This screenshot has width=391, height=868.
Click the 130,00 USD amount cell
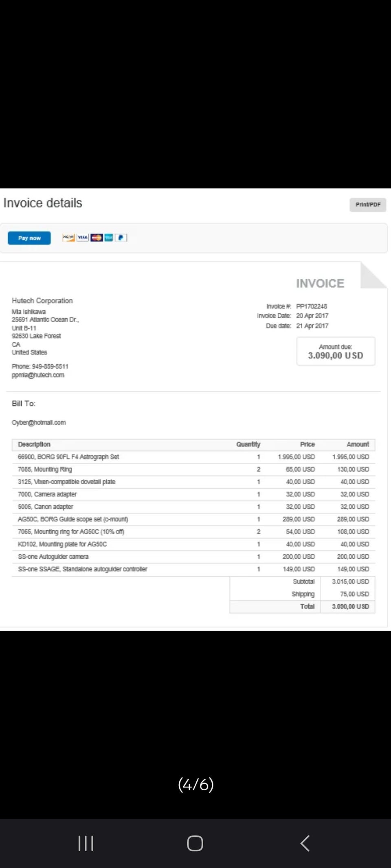point(353,470)
